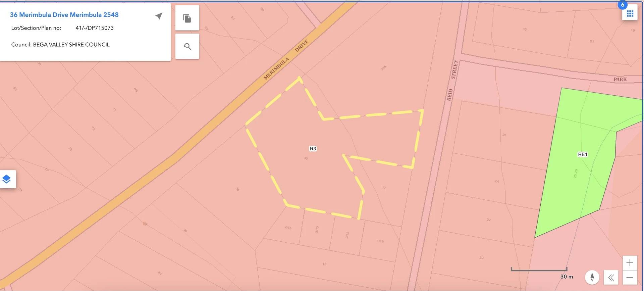Zoom in with the plus button
Image resolution: width=644 pixels, height=291 pixels.
pos(630,263)
